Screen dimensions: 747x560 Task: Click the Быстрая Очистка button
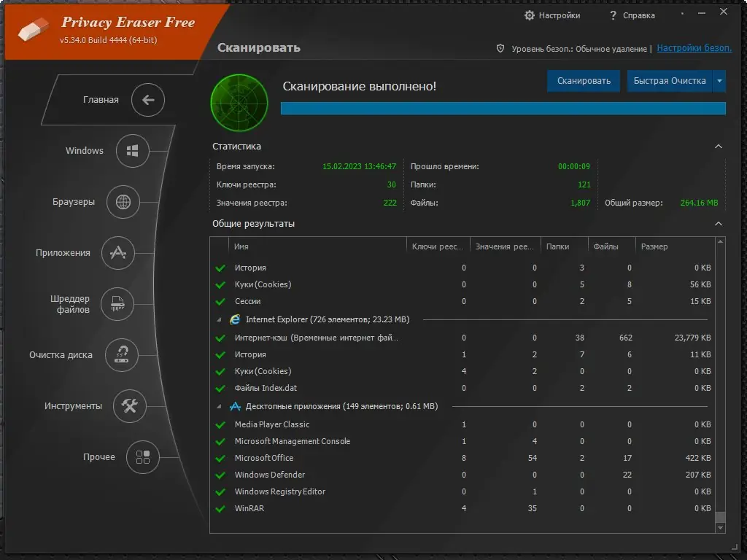tap(670, 81)
